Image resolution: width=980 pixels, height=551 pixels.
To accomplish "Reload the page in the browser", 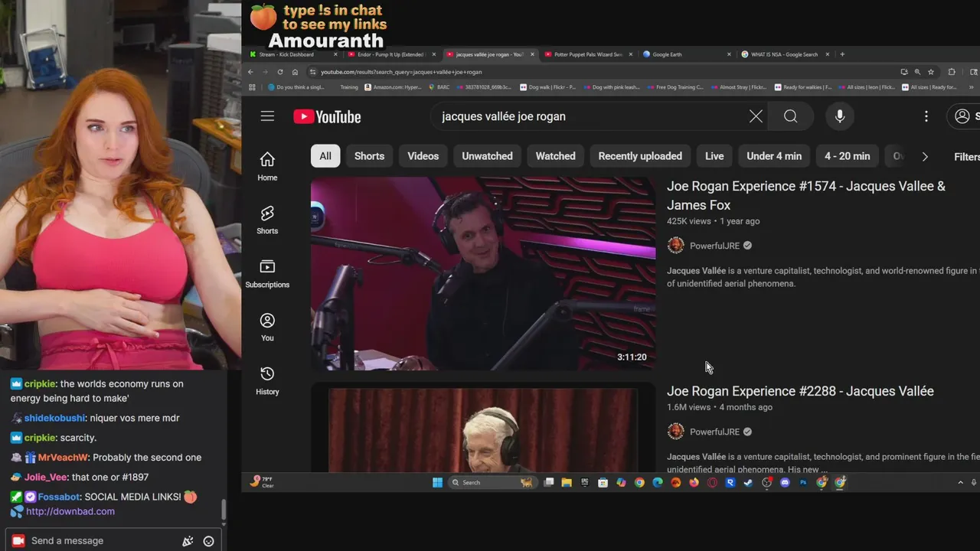I will [280, 72].
